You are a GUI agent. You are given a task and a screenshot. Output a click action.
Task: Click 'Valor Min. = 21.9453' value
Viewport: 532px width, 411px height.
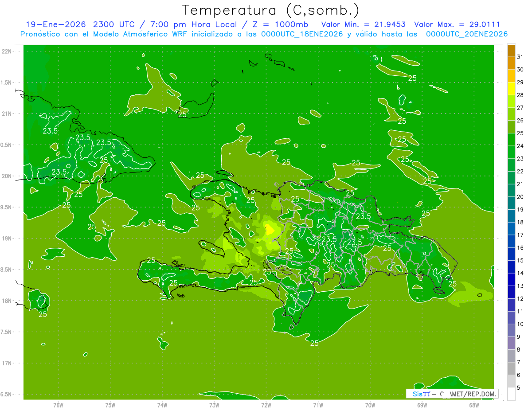point(363,24)
